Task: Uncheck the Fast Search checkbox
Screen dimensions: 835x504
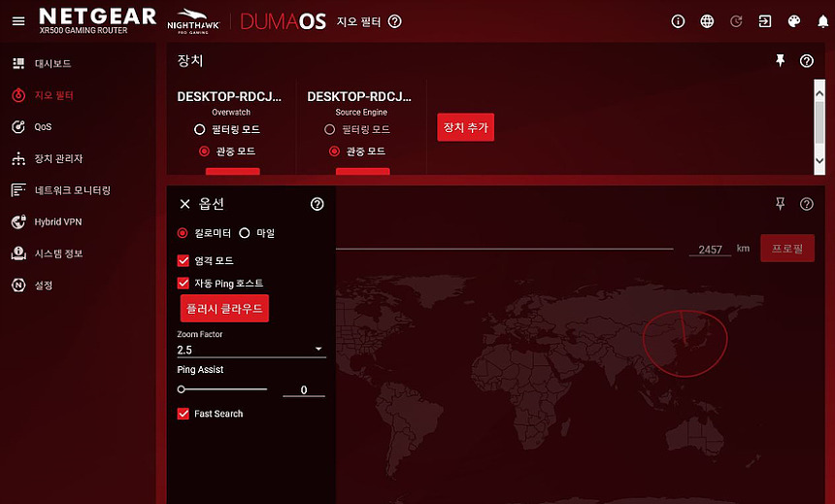Action: click(184, 414)
